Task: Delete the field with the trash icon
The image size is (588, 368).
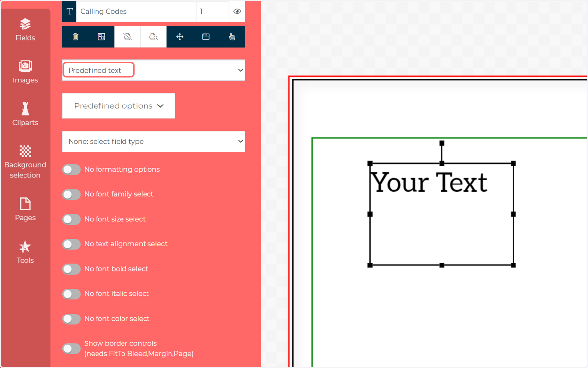Action: pos(75,37)
